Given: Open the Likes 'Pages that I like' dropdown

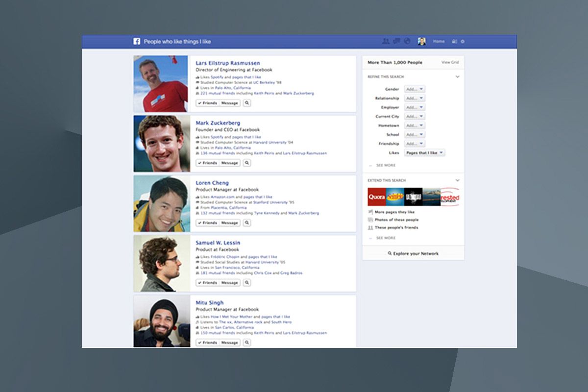Looking at the screenshot, I should [x=424, y=152].
